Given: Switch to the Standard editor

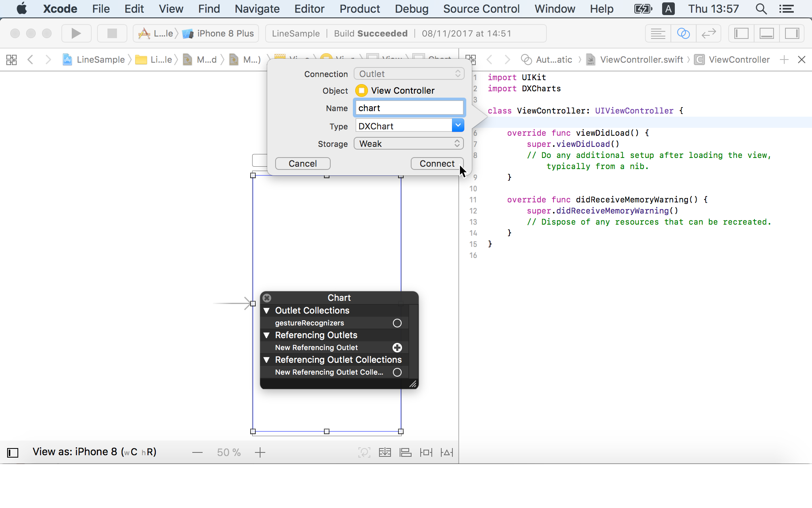Looking at the screenshot, I should pos(658,33).
